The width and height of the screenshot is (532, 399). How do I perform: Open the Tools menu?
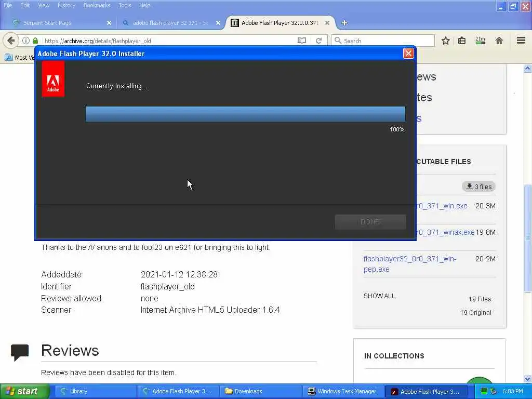(x=125, y=5)
